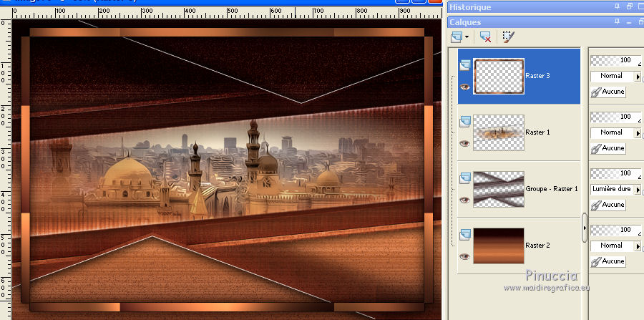Adjust Raster 1 opacity slider
644x320 pixels.
(x=615, y=117)
